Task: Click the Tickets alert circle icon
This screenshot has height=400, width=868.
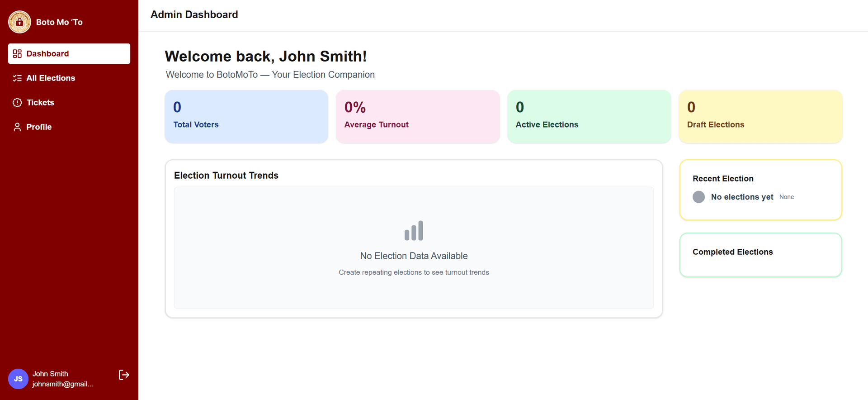Action: tap(17, 103)
